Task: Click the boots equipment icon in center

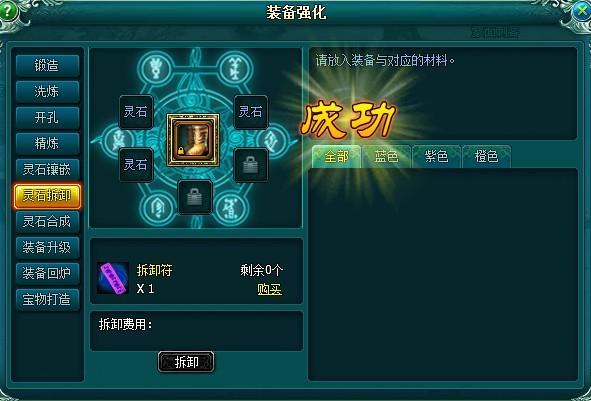Action: (x=193, y=140)
